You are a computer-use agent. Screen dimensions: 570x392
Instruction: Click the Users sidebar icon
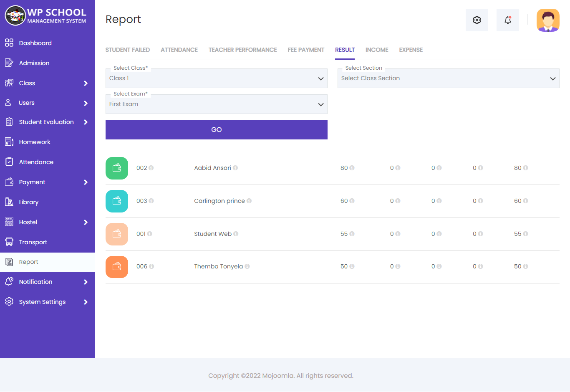pyautogui.click(x=8, y=102)
